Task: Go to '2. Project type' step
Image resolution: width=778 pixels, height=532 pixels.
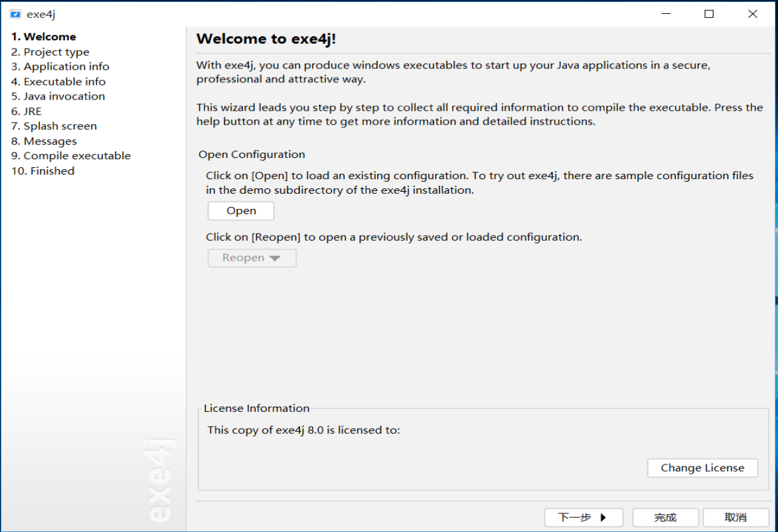Action: point(50,52)
